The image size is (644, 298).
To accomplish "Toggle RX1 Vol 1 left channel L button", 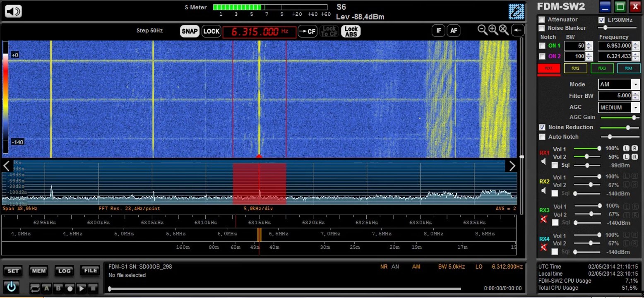I will coord(627,149).
